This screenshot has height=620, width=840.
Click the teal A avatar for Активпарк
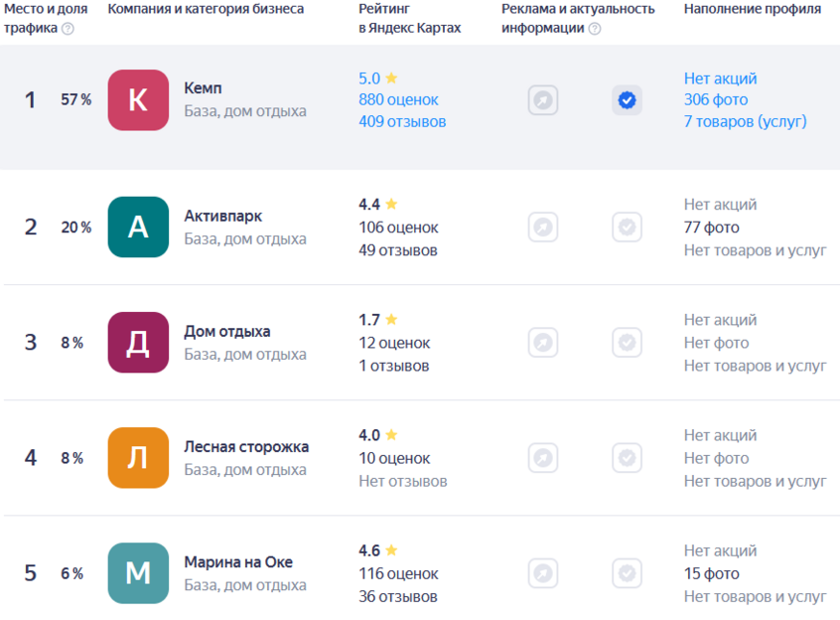(x=138, y=227)
